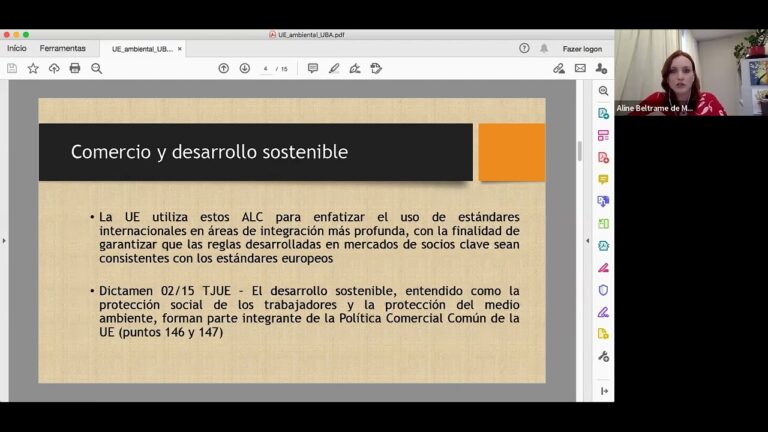Open the blue Combine Files tool in sidebar
Image resolution: width=768 pixels, height=432 pixels.
click(x=603, y=202)
